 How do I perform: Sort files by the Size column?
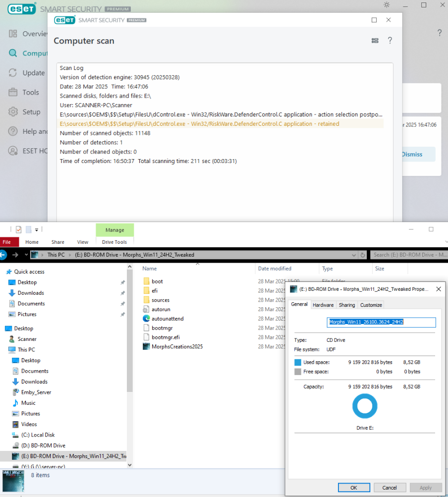380,269
